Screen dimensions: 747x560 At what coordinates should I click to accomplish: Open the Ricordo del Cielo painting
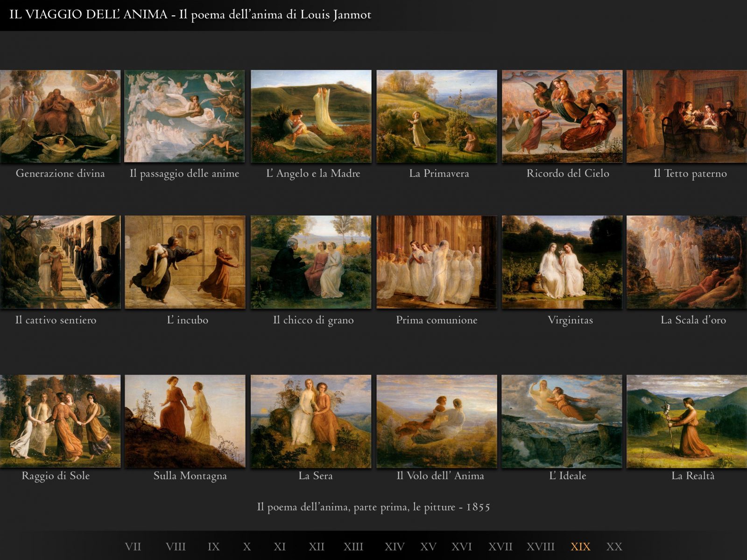(x=562, y=117)
